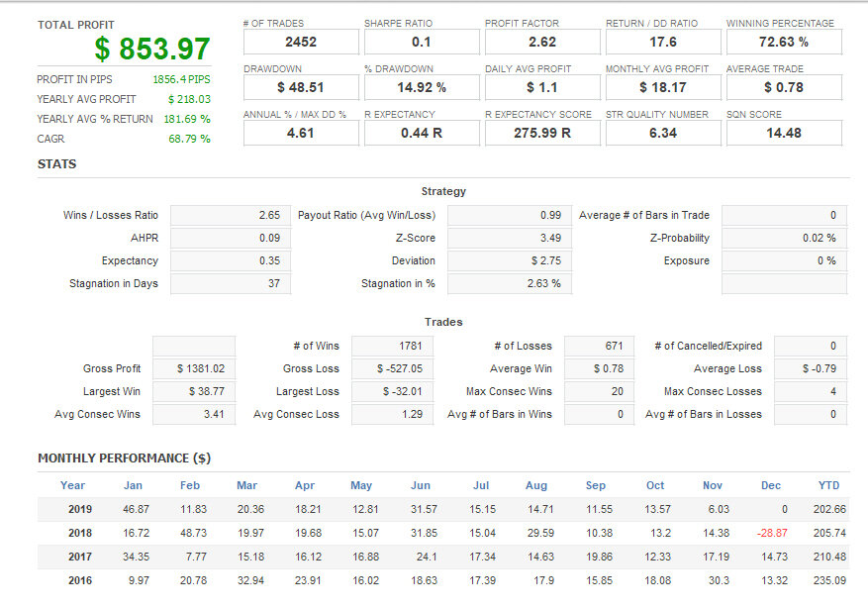Click the 2016 year row label
This screenshot has width=868, height=610.
tap(80, 580)
